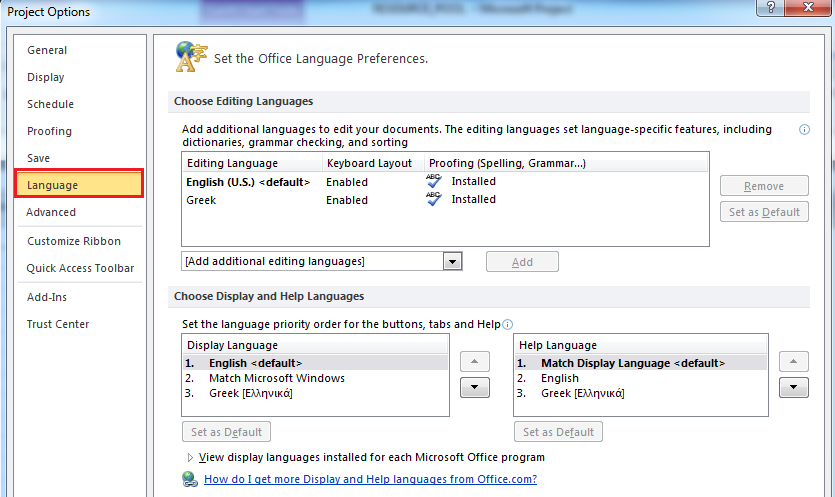Viewport: 835px width, 497px height.
Task: Select Greek [Ελληνικά] in the Help Language list
Action: (x=641, y=394)
